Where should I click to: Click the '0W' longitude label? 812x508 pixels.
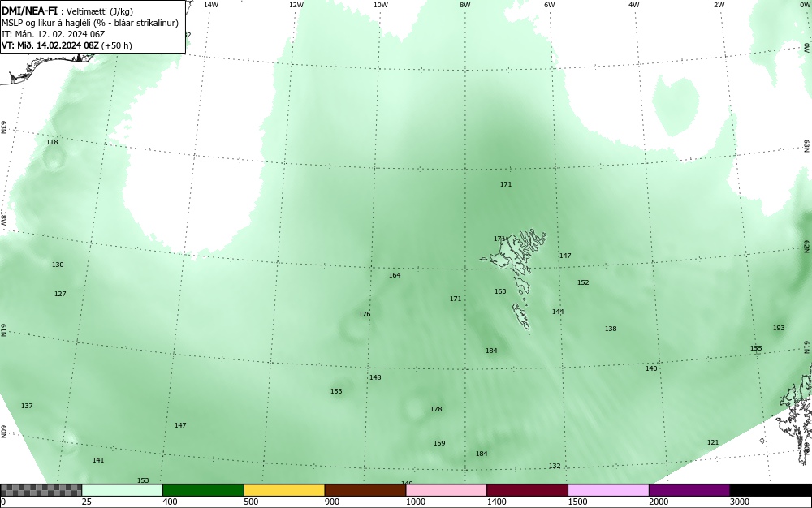pyautogui.click(x=804, y=5)
